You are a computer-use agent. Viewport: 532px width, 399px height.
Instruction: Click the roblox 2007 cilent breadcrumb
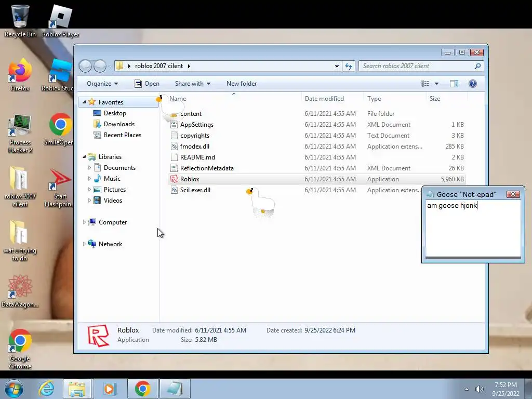159,66
